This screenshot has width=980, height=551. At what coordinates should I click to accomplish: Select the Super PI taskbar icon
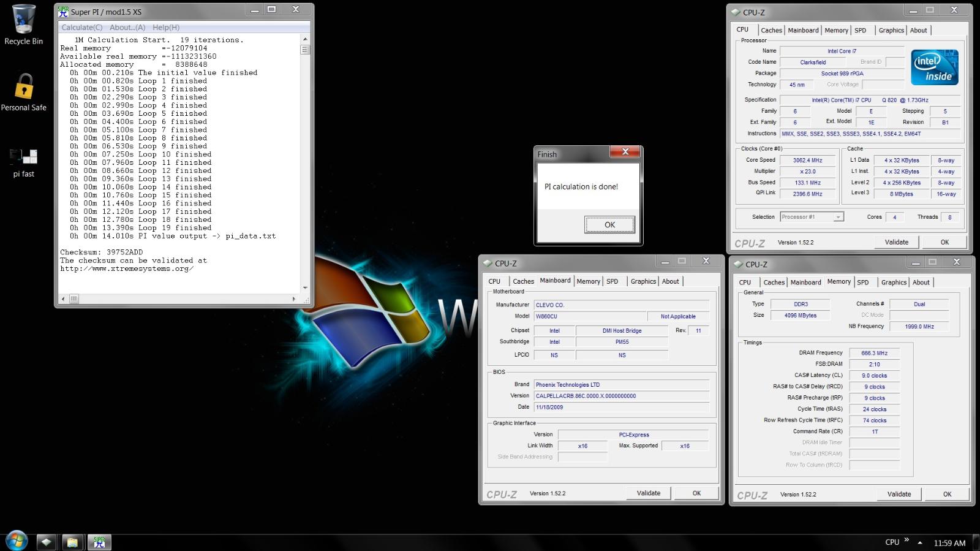(x=99, y=542)
